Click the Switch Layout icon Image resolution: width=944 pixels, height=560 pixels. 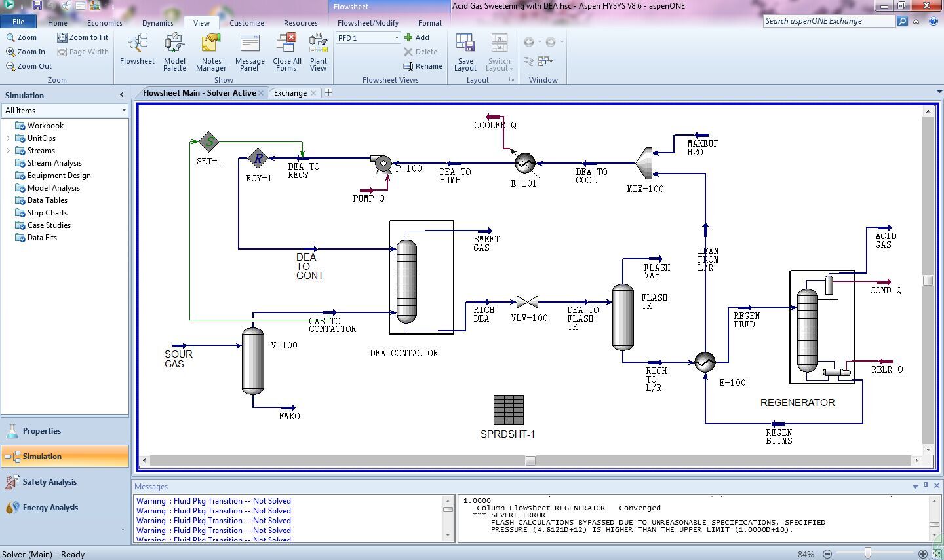pyautogui.click(x=499, y=44)
